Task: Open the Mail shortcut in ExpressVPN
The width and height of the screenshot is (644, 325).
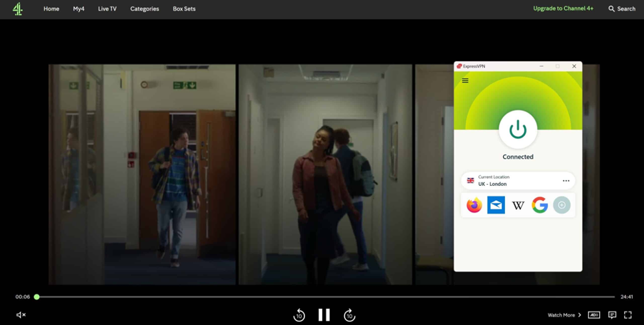Action: (496, 205)
